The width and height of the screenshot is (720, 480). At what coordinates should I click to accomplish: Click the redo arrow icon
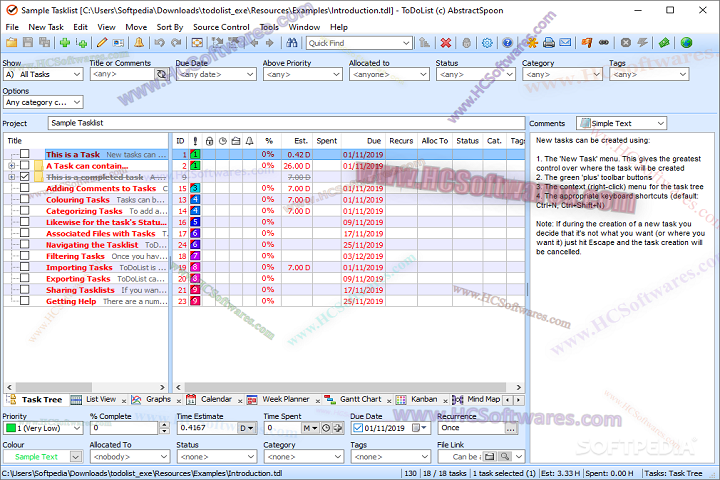point(176,43)
